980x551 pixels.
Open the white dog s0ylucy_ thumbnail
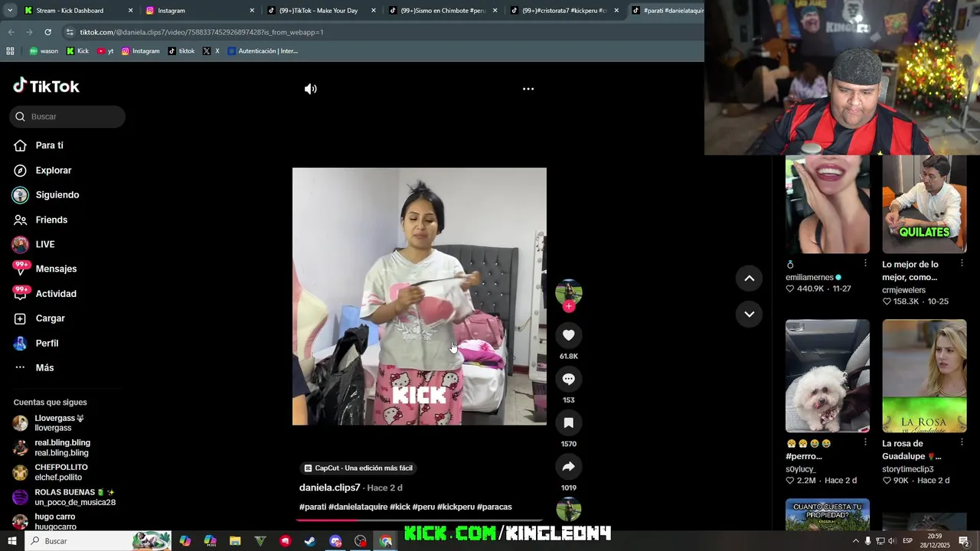(x=827, y=376)
